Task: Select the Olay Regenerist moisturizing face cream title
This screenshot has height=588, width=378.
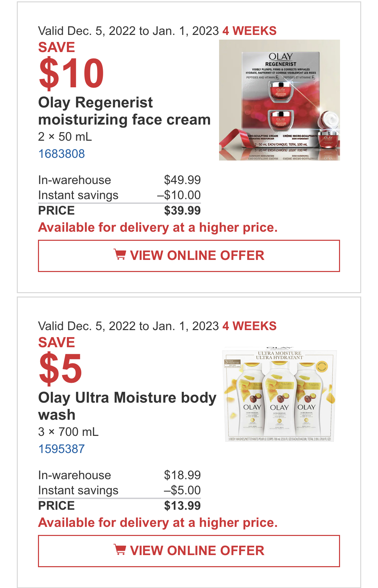Action: [x=124, y=111]
